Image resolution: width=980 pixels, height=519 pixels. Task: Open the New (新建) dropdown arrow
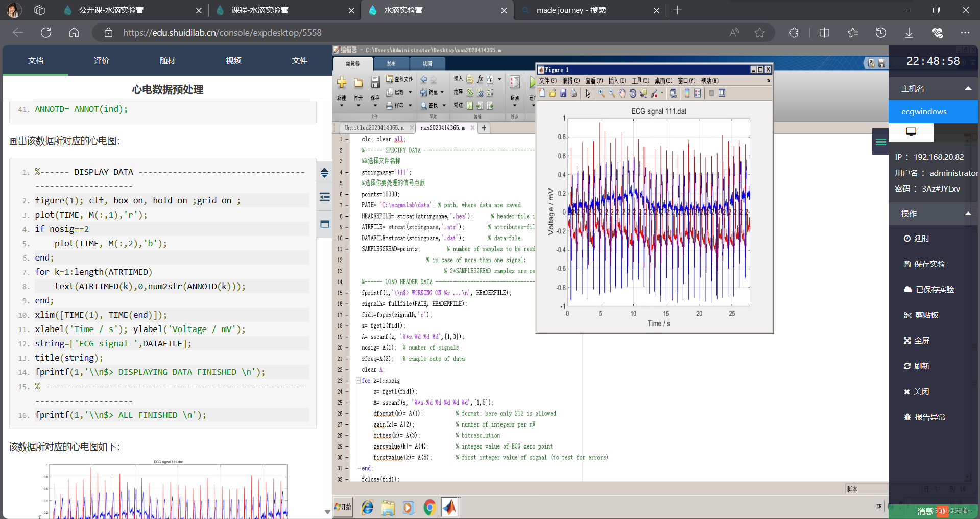pos(342,106)
